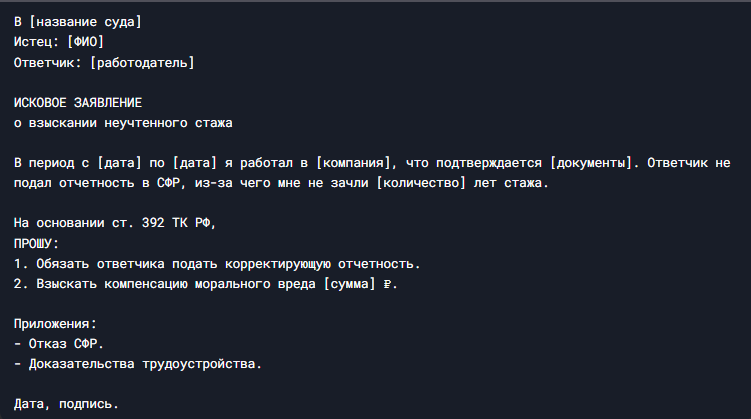
Task: Click the [ФИО] placeholder after Истец
Action: coord(85,42)
